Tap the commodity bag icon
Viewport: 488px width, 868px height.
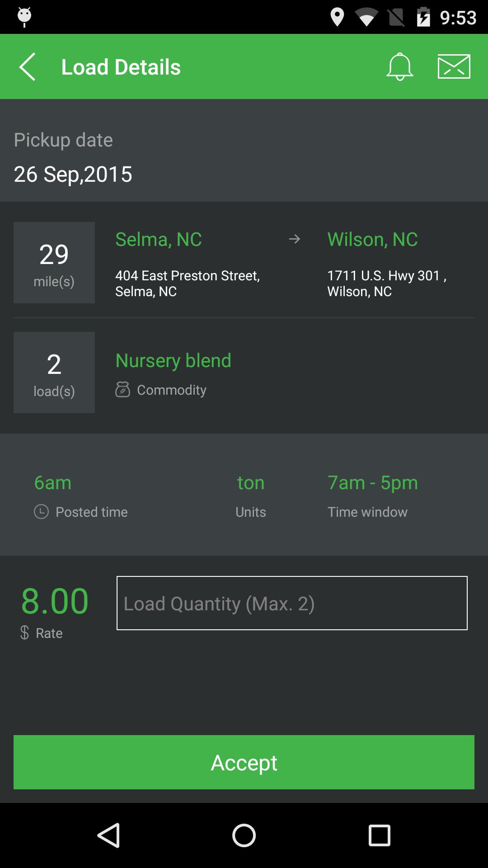coord(122,390)
